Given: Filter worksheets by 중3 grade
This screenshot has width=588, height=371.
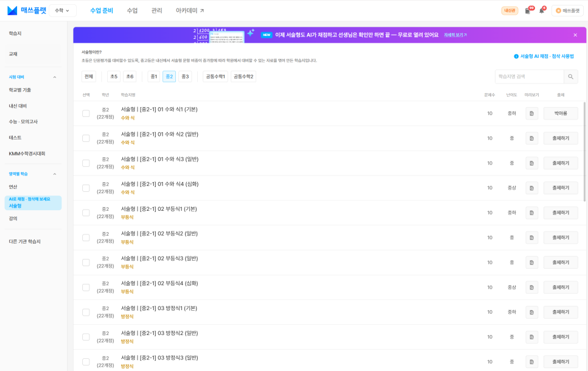Looking at the screenshot, I should 185,77.
